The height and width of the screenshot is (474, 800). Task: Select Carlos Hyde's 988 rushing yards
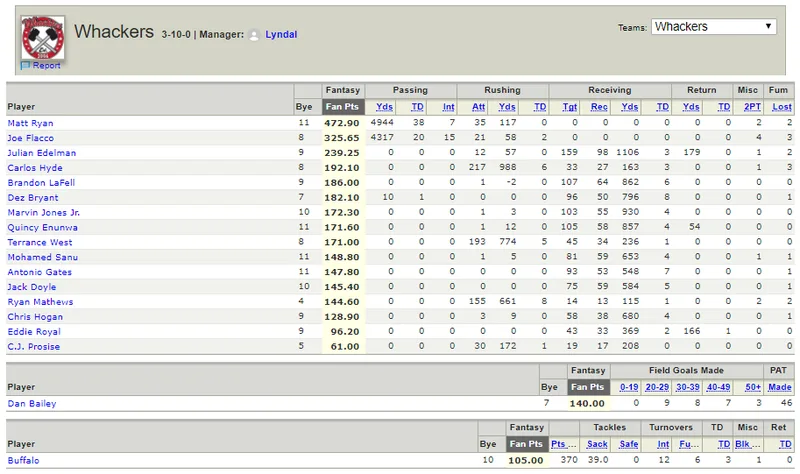coord(508,167)
